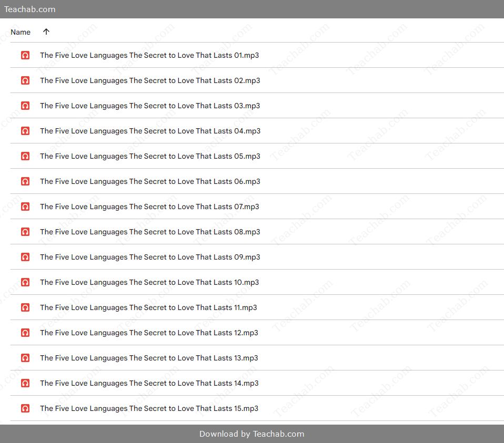The image size is (504, 443).
Task: Select 'The Five Love Languages ... Lasts 03.mp3'
Action: click(x=150, y=106)
